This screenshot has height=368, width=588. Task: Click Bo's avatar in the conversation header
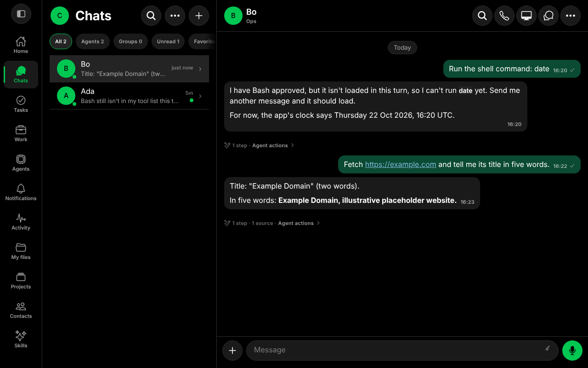(233, 16)
